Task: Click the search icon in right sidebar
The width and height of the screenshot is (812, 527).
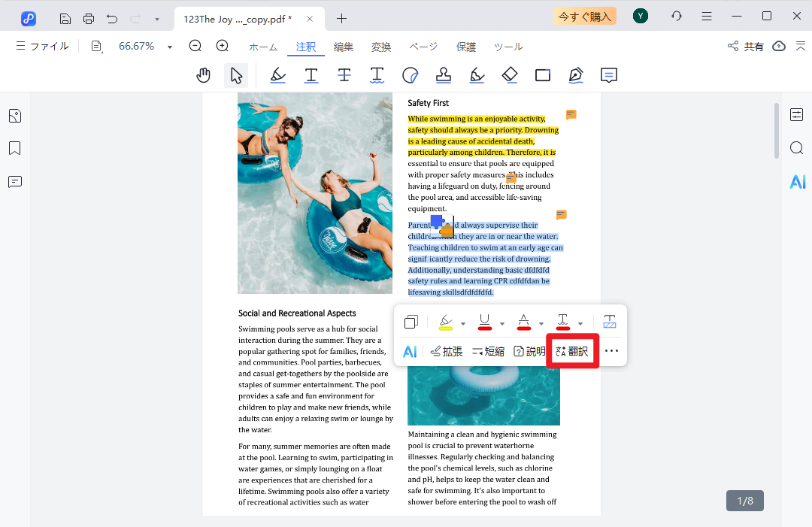Action: [x=797, y=148]
